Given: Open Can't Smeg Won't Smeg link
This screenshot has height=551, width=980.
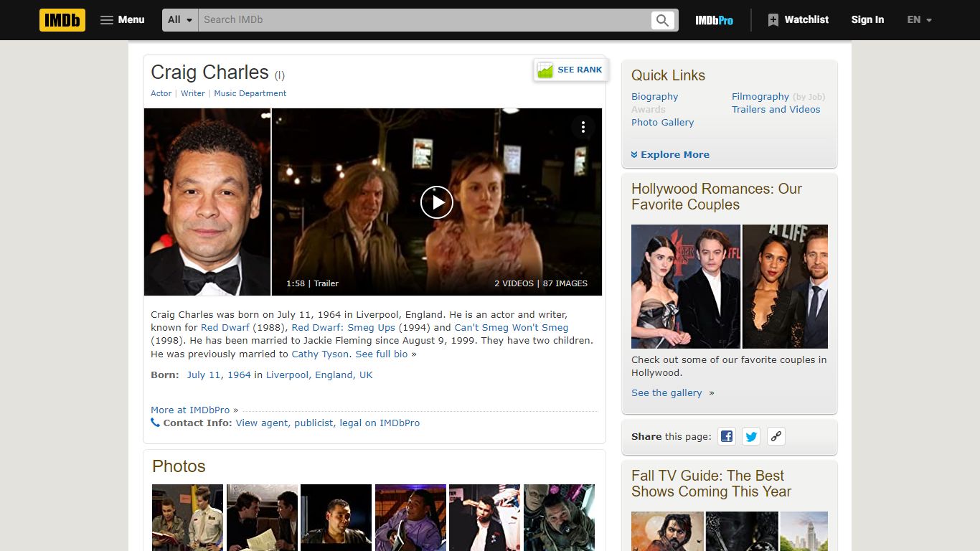Looking at the screenshot, I should [x=511, y=327].
